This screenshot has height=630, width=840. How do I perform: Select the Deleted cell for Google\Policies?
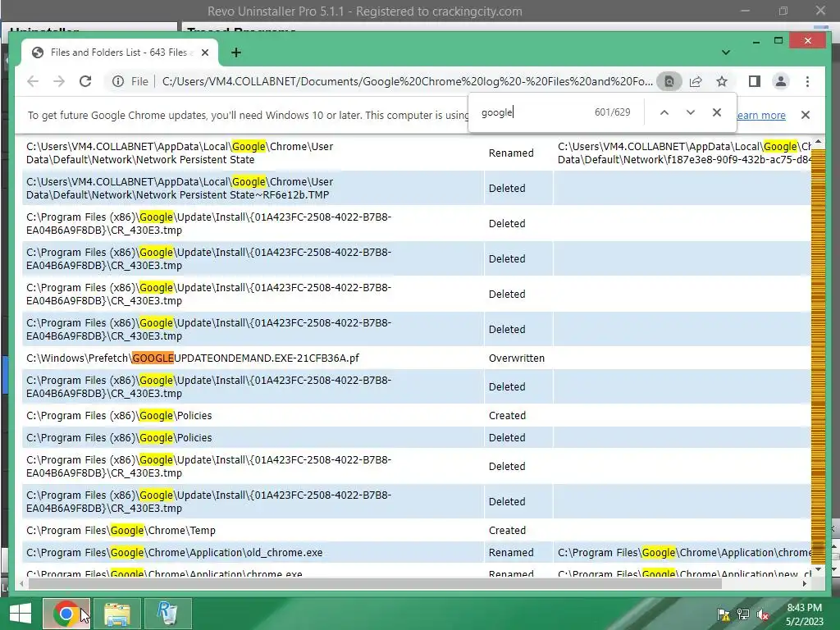pyautogui.click(x=507, y=438)
